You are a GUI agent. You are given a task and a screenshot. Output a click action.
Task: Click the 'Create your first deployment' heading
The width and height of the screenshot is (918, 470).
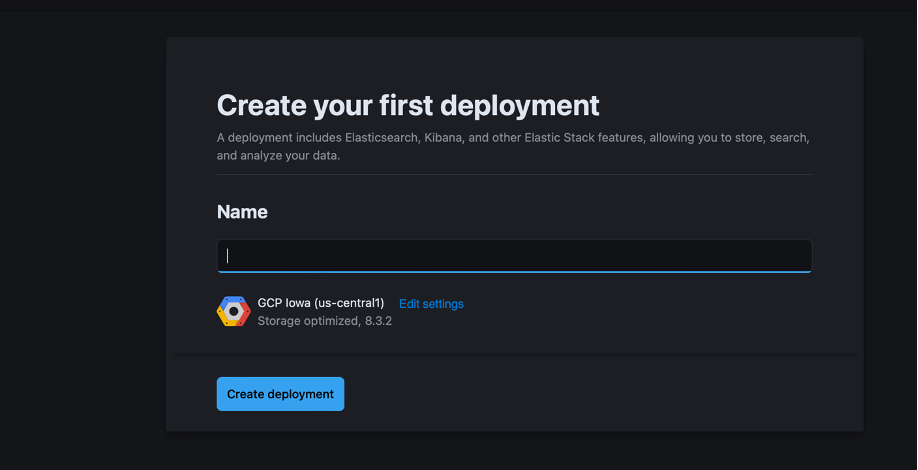pos(408,105)
